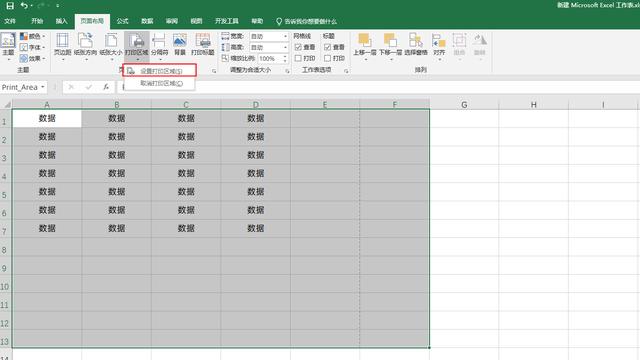
Task: Select column header G
Action: 464,104
